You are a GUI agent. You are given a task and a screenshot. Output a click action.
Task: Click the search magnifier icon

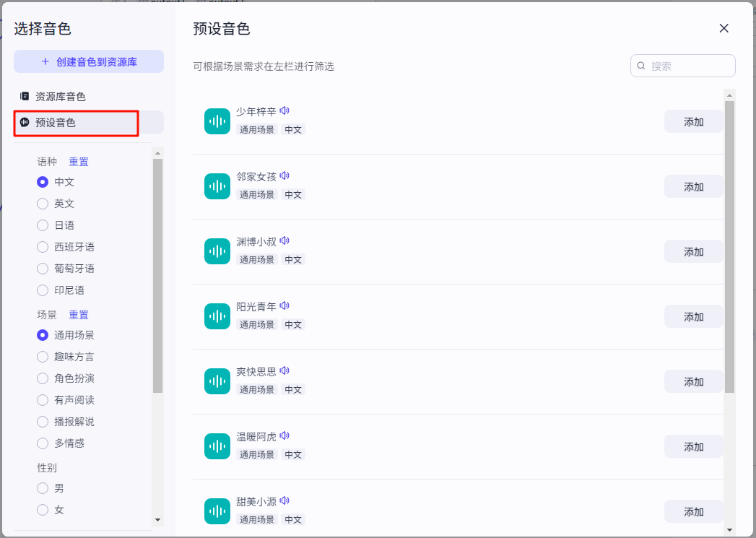click(641, 66)
